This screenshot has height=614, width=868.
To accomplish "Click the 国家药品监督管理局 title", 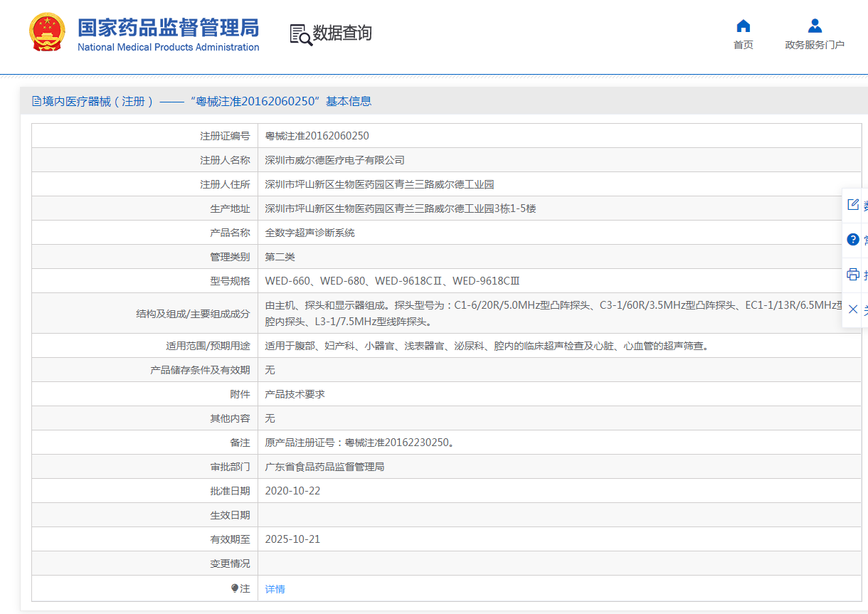I will 168,28.
